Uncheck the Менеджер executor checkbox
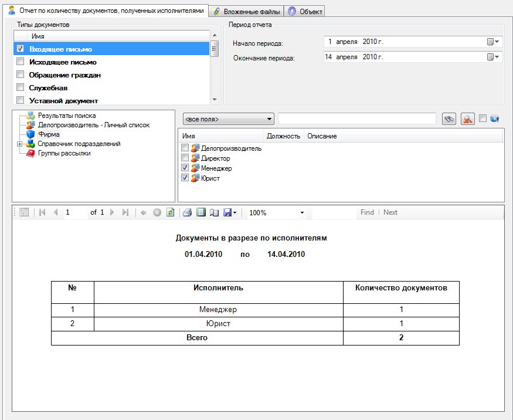This screenshot has height=420, width=513. 185,168
